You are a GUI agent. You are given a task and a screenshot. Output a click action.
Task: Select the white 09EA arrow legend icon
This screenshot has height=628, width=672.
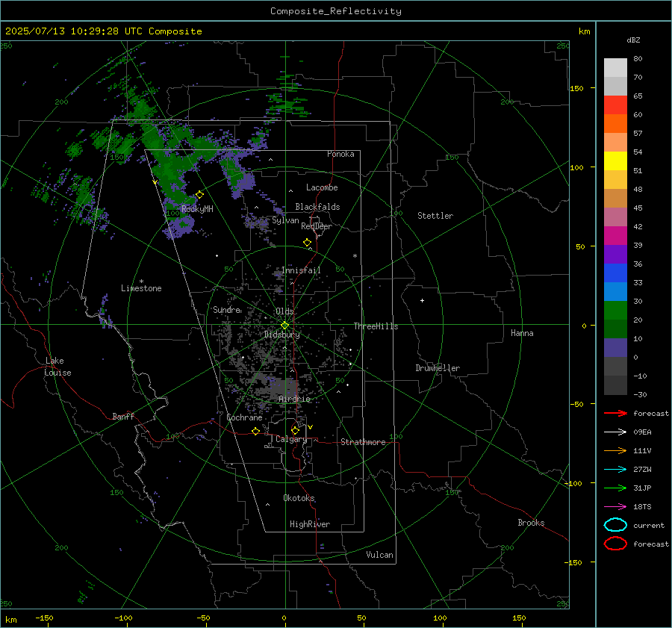(x=615, y=432)
